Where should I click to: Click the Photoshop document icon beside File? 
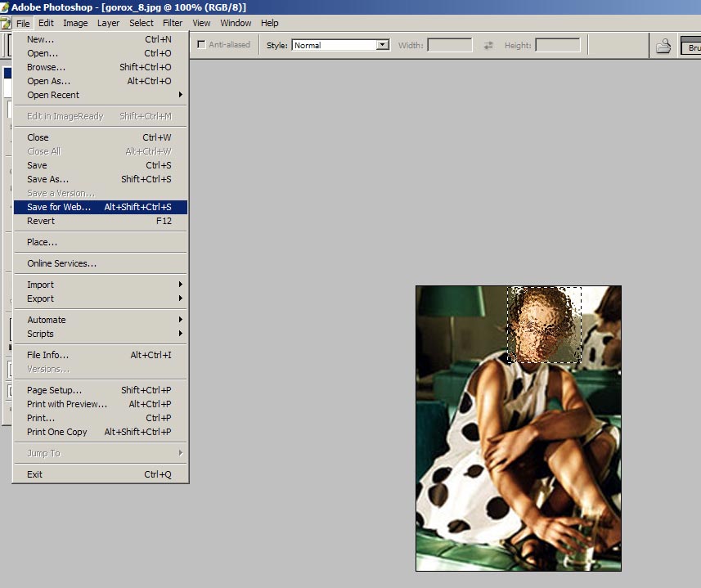pos(6,23)
